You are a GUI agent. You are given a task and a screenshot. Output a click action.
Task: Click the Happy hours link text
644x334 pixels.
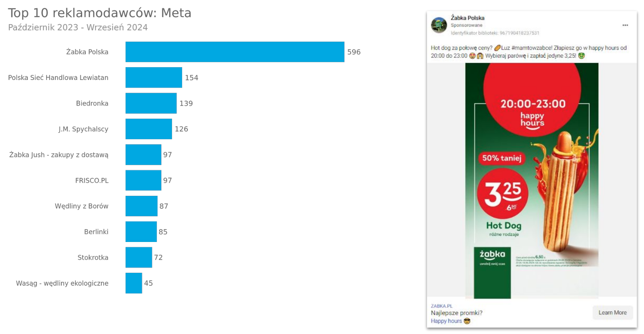[x=446, y=321]
